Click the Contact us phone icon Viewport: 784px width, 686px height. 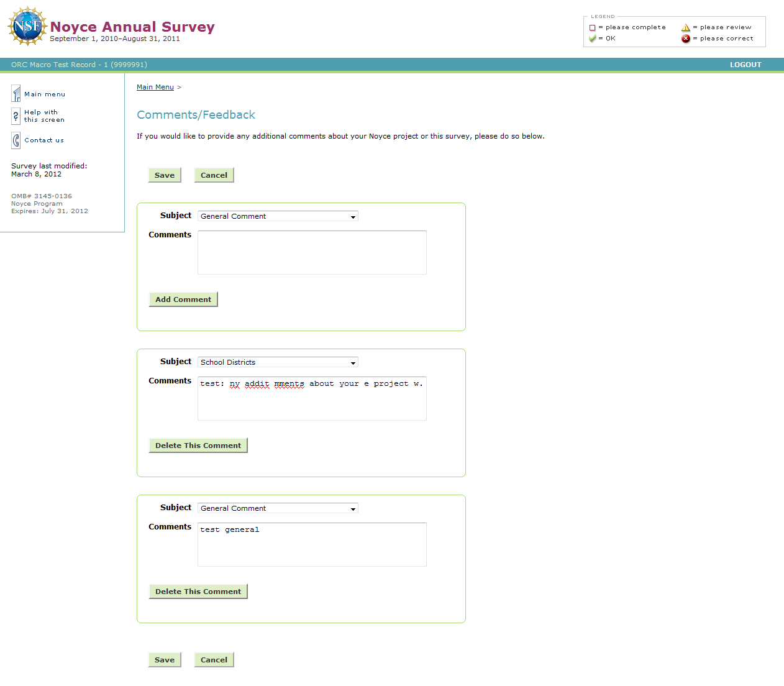pyautogui.click(x=16, y=140)
